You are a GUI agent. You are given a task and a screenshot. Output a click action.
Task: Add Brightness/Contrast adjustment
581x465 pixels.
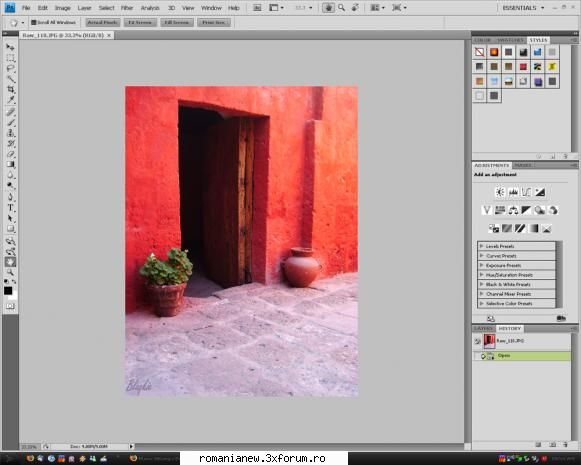500,192
